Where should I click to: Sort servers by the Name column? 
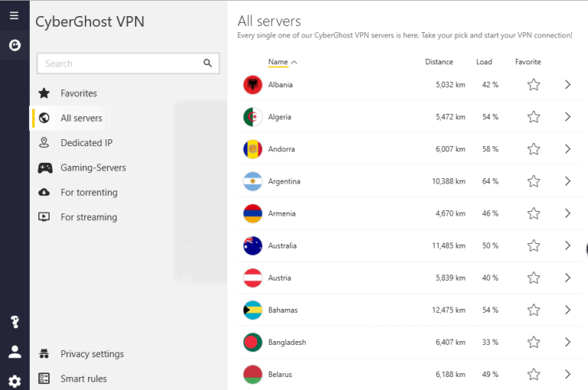pos(279,62)
